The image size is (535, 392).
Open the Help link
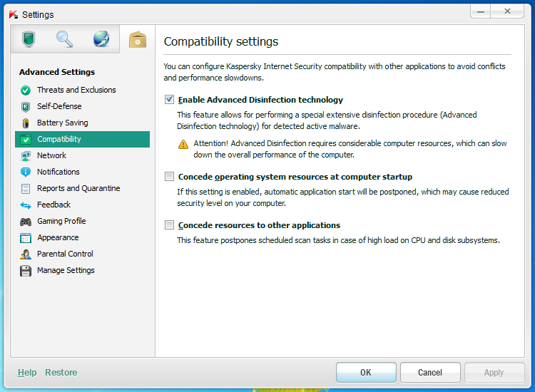coord(27,373)
